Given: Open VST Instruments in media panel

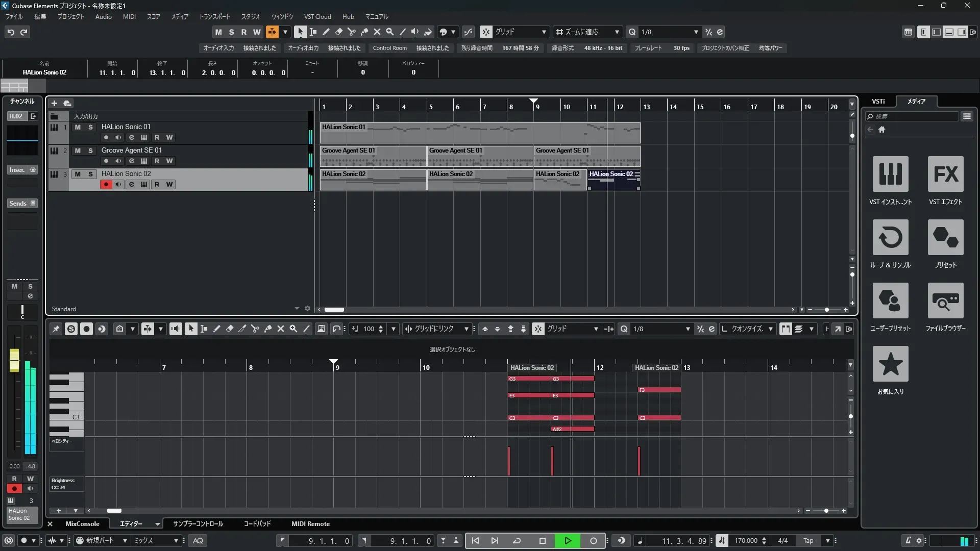Looking at the screenshot, I should pos(890,174).
